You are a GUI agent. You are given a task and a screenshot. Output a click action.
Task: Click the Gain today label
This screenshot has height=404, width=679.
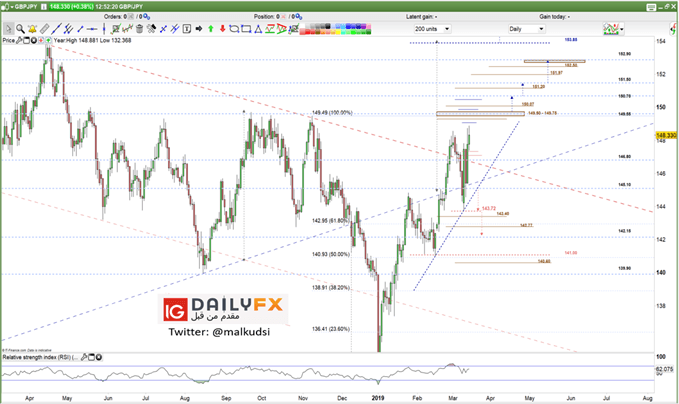tap(554, 16)
